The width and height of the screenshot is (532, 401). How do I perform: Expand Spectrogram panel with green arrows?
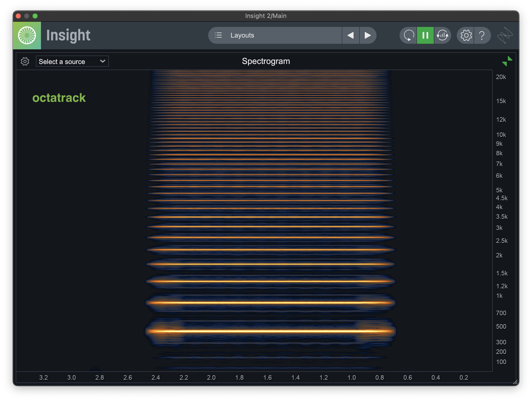pyautogui.click(x=507, y=61)
